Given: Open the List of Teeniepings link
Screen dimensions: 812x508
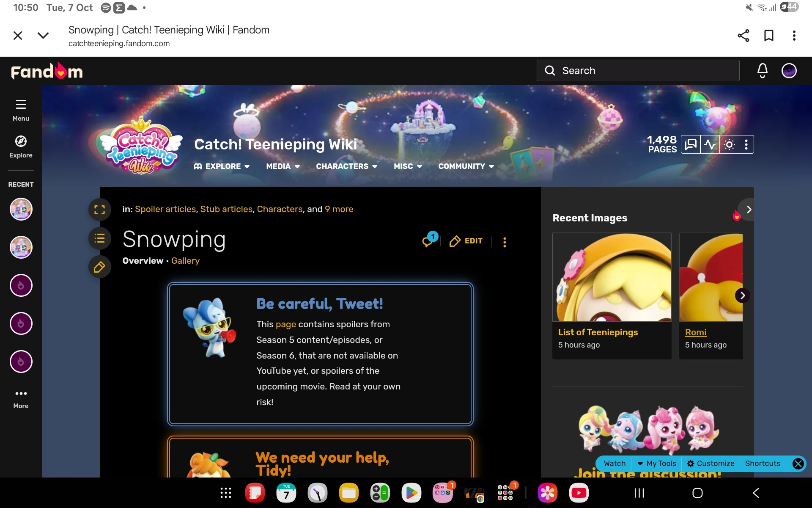Looking at the screenshot, I should (598, 332).
